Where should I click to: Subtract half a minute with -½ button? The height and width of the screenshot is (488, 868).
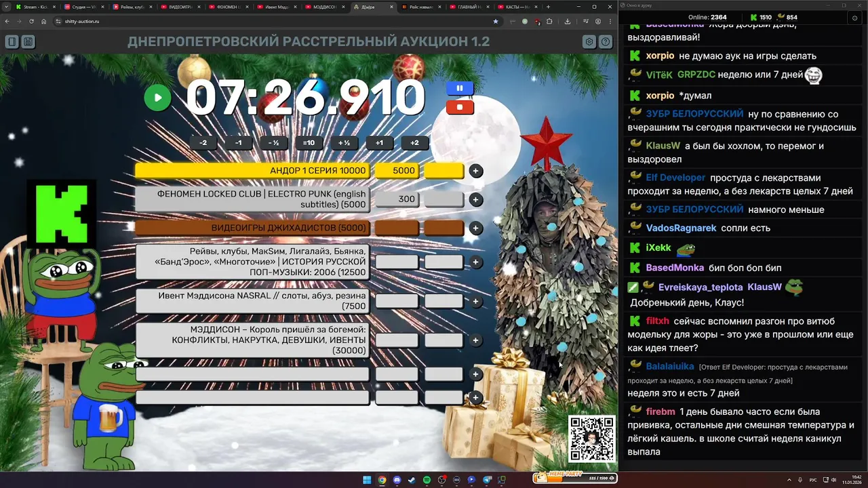pos(273,143)
